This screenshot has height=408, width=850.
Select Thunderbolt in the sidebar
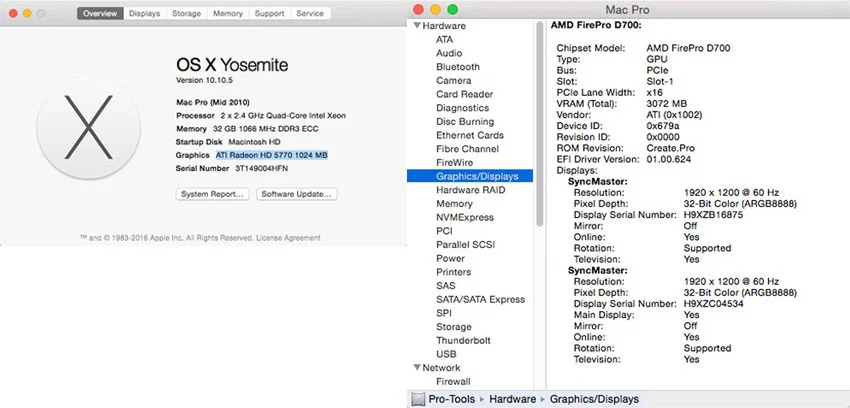pyautogui.click(x=463, y=340)
